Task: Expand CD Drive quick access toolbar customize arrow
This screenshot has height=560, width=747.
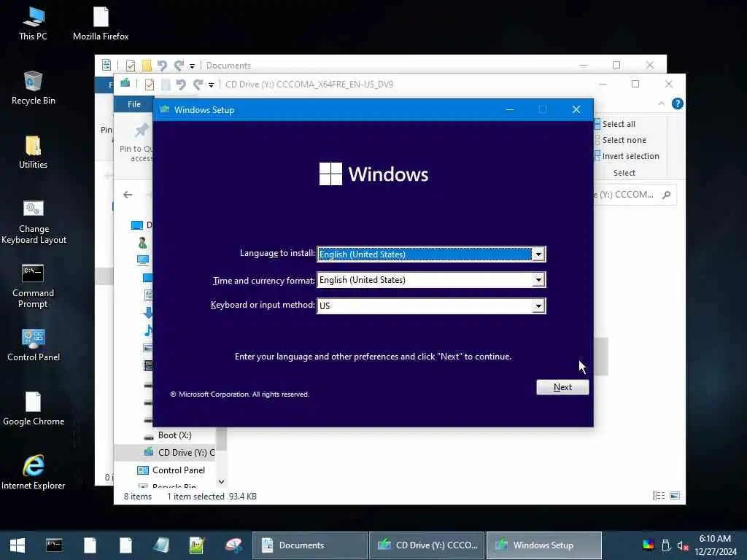Action: coord(211,85)
